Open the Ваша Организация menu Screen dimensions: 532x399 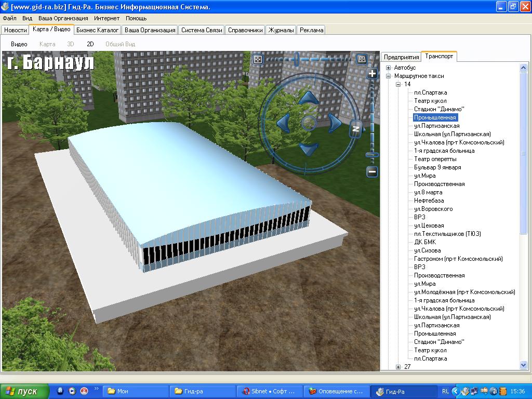63,18
